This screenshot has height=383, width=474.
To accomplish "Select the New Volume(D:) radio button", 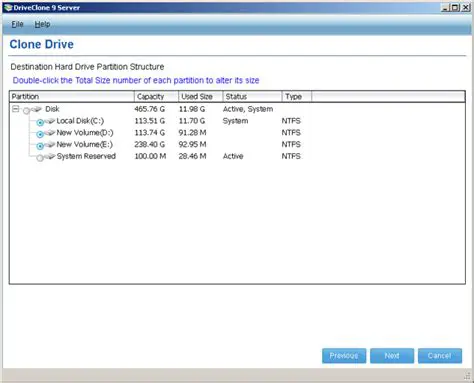I will [40, 134].
